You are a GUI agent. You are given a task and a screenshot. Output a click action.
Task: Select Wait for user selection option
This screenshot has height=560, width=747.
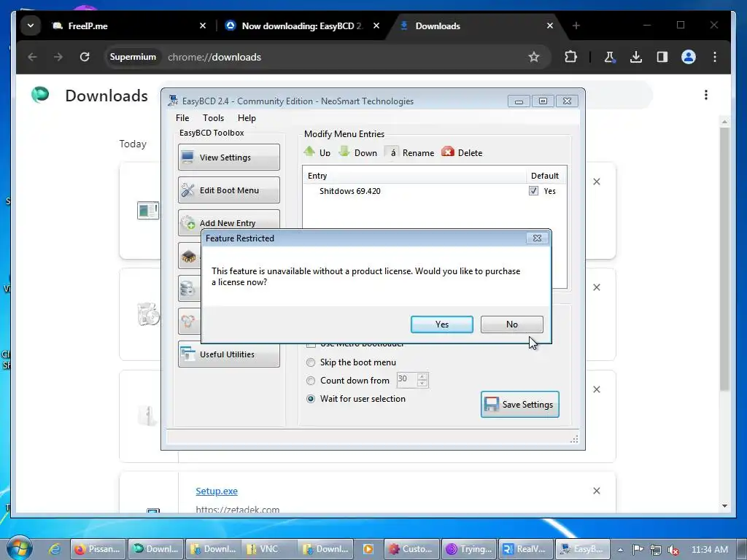(x=311, y=399)
